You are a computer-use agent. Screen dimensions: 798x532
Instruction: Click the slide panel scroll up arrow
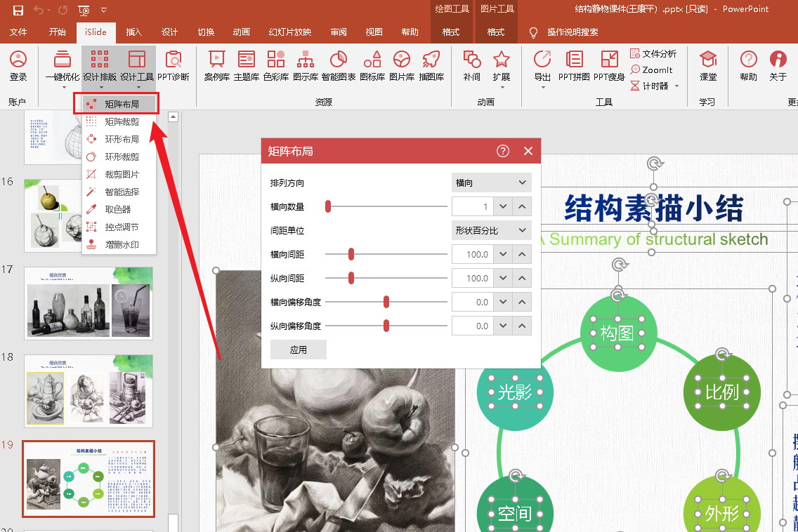click(173, 117)
